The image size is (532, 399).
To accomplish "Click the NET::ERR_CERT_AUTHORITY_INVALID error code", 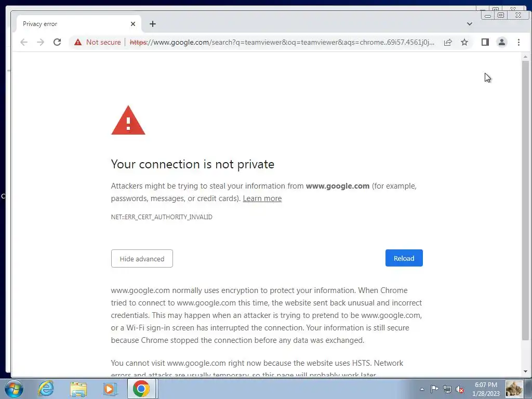I will coord(162,217).
